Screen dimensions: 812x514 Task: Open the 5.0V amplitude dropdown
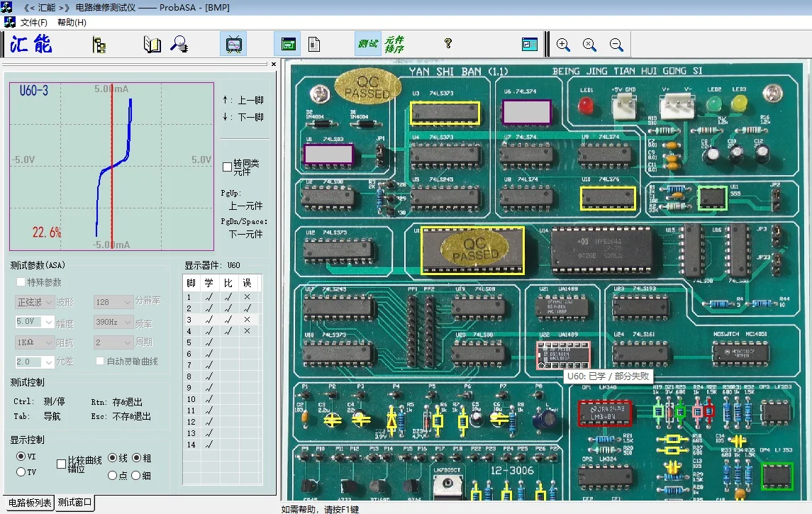[x=48, y=322]
